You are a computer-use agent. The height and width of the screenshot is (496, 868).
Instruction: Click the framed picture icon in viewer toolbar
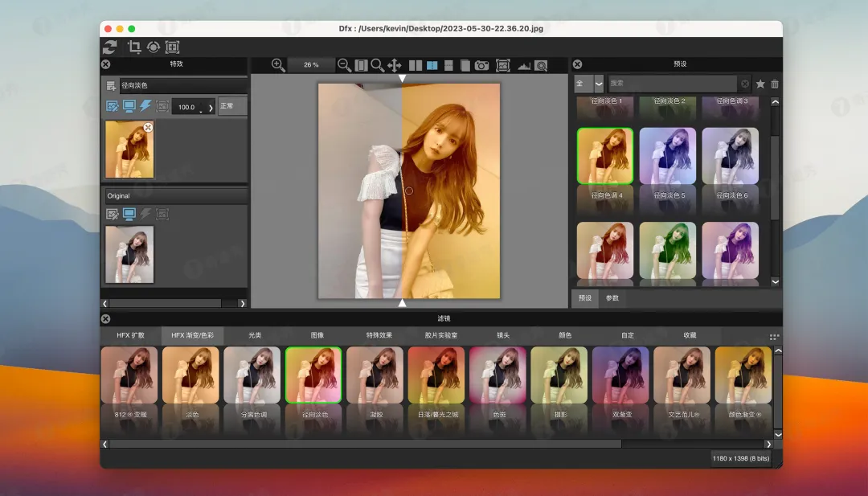(502, 65)
